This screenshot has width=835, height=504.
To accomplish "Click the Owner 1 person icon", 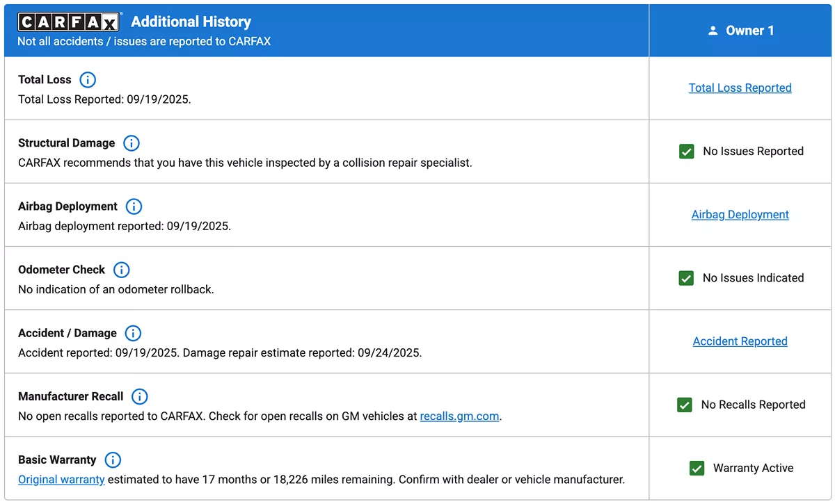I will pos(713,31).
